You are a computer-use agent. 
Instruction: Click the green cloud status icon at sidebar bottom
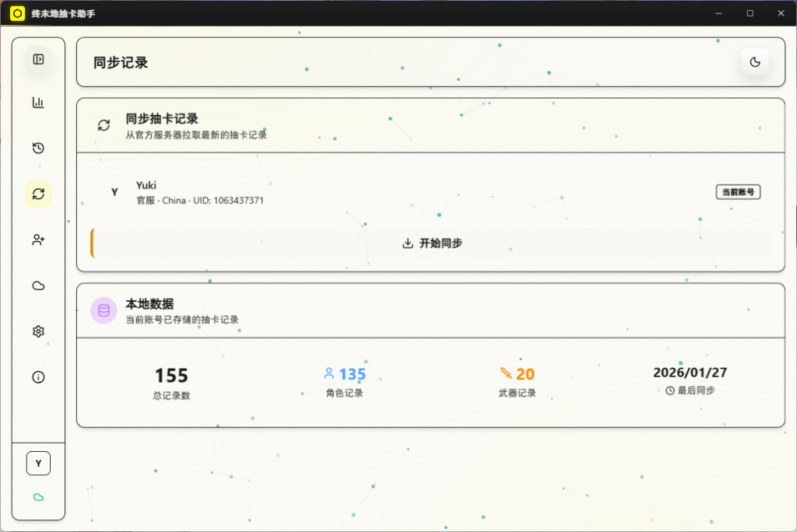click(38, 496)
